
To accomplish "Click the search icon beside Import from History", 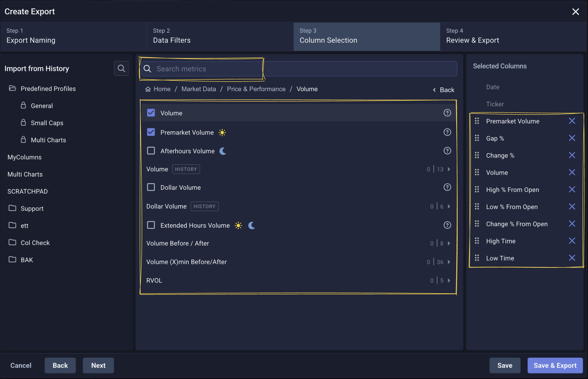I will click(121, 68).
